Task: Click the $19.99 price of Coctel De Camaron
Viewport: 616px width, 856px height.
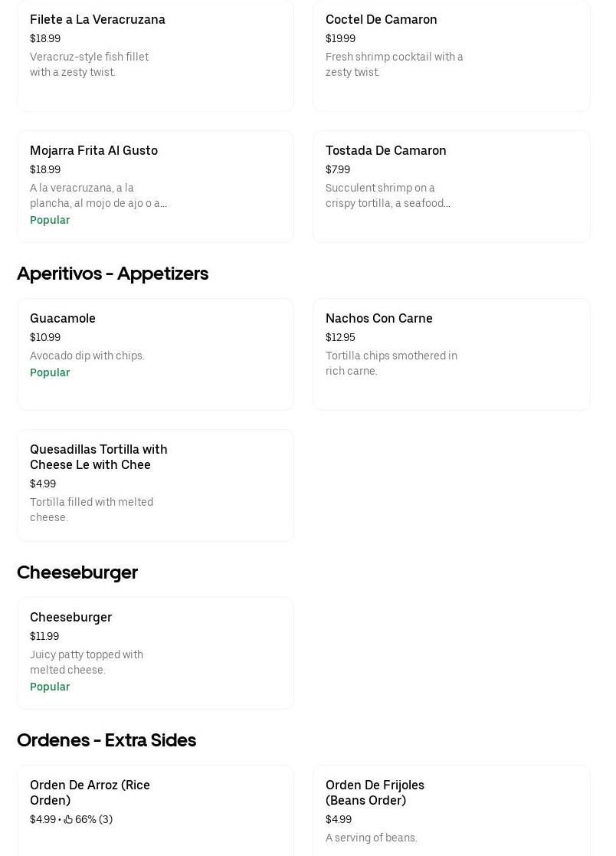Action: pyautogui.click(x=340, y=38)
